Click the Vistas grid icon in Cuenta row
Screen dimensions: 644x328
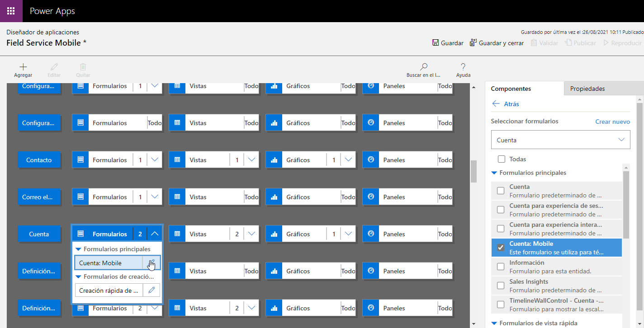(177, 234)
